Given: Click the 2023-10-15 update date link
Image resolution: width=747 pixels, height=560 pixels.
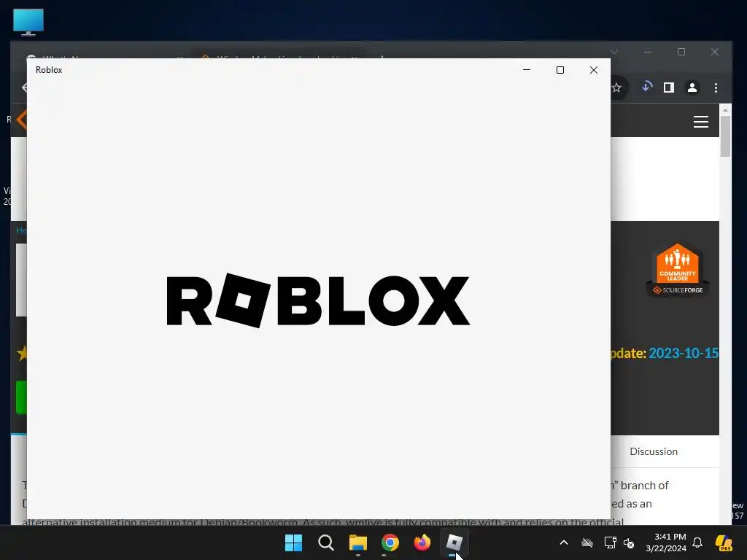Looking at the screenshot, I should pos(683,353).
